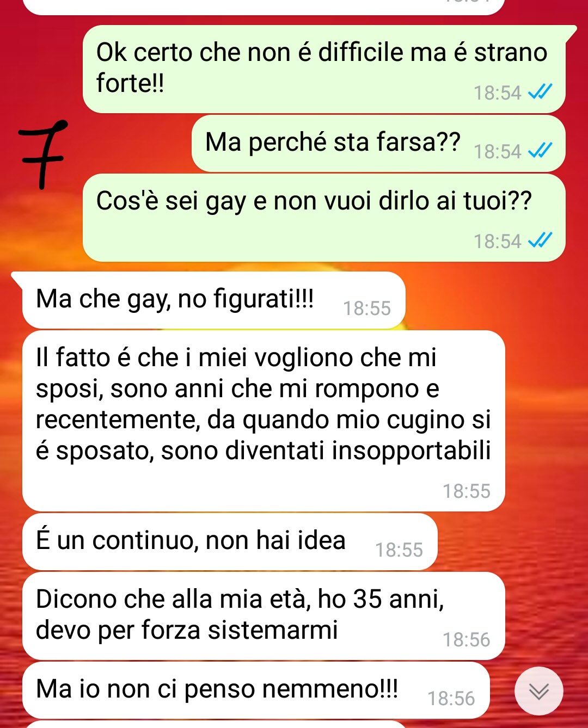Screen dimensions: 588x728
Task: Click 18:56 timestamp on 'devo per forza sistemarmi'
Action: [467, 640]
